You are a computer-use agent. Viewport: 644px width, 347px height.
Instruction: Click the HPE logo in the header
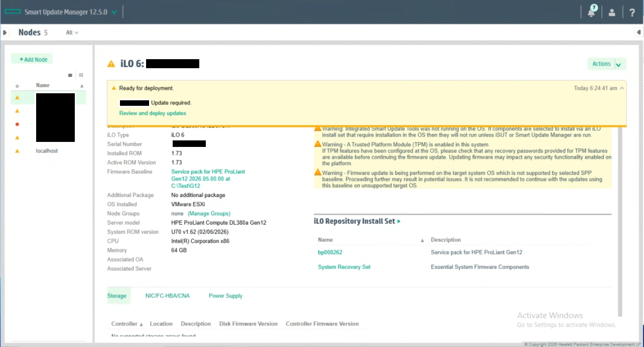click(12, 12)
